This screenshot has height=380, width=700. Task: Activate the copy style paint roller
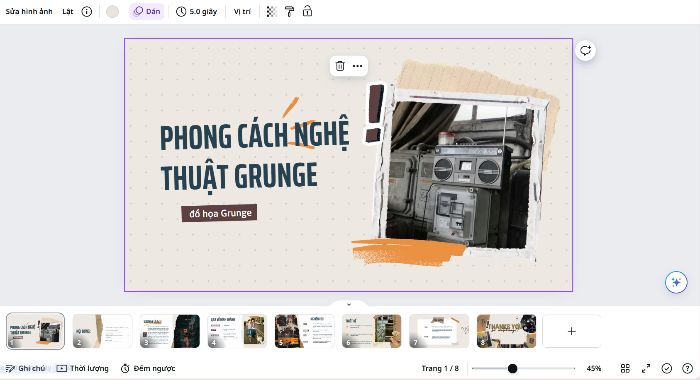(x=289, y=12)
